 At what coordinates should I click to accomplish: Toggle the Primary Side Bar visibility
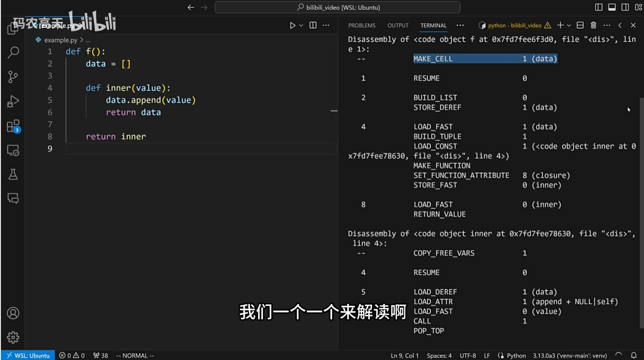click(x=598, y=7)
